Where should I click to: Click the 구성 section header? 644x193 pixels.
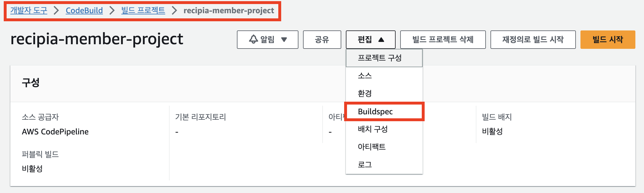pos(30,82)
